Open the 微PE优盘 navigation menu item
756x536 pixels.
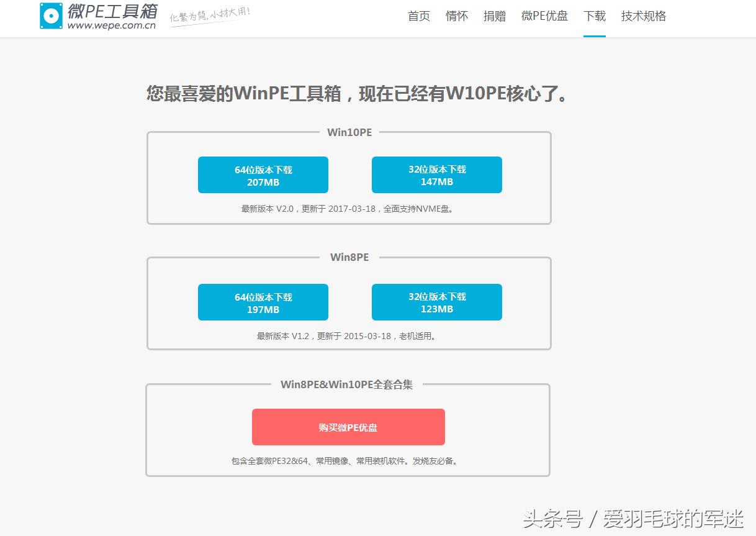coord(544,16)
